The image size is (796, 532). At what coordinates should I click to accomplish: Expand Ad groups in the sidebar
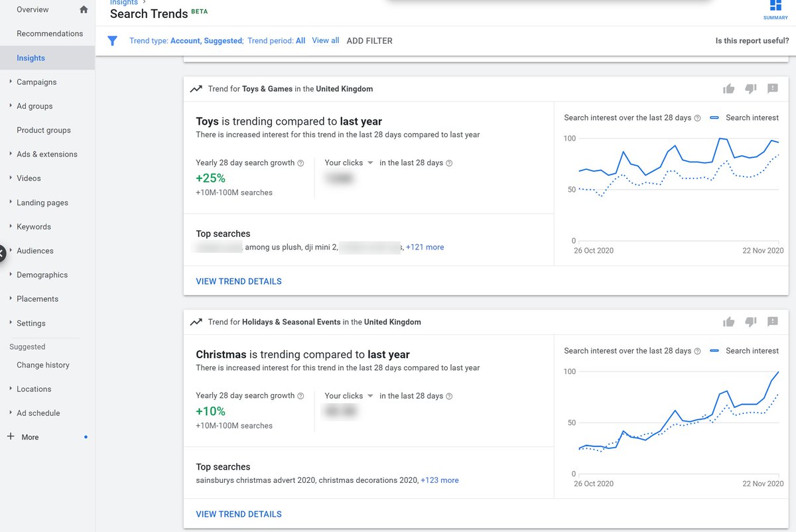coord(11,105)
